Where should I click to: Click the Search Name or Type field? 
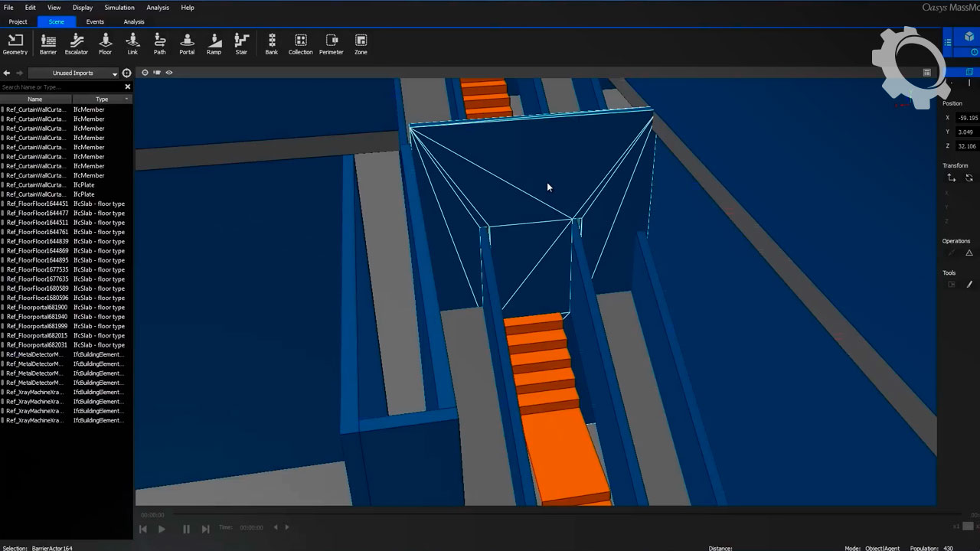point(61,87)
